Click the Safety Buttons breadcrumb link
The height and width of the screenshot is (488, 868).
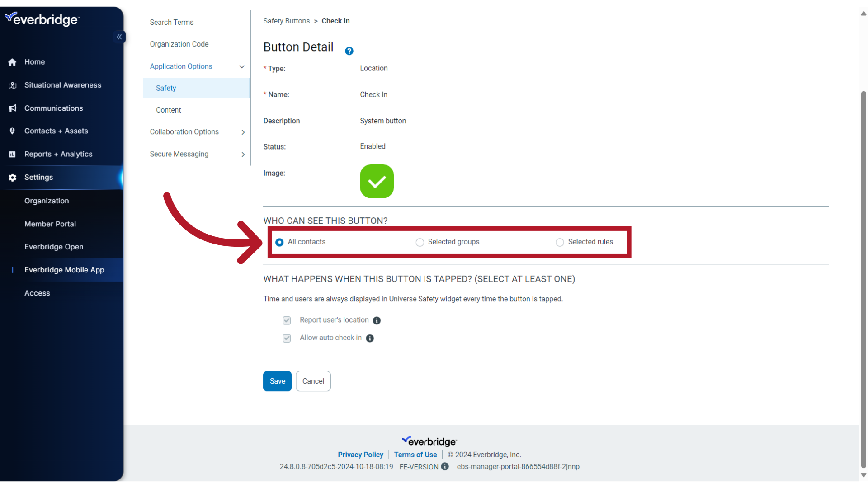click(x=287, y=21)
